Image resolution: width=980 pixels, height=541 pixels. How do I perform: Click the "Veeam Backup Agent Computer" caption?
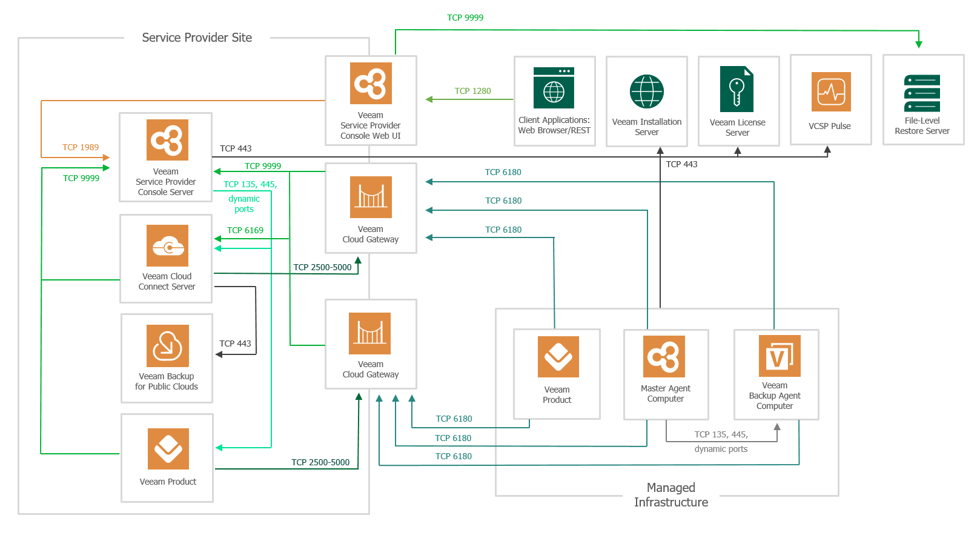coord(775,396)
